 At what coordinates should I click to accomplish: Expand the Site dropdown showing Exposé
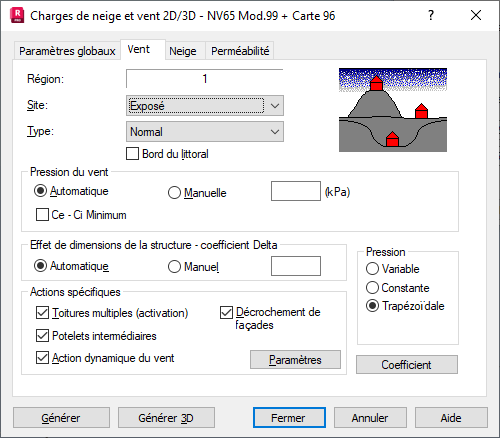tap(205, 106)
